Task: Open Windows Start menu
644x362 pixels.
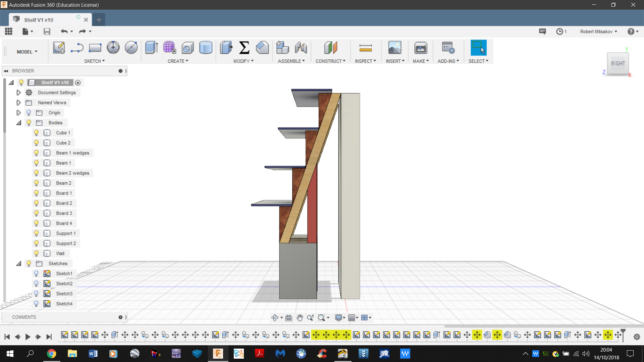Action: (x=10, y=354)
